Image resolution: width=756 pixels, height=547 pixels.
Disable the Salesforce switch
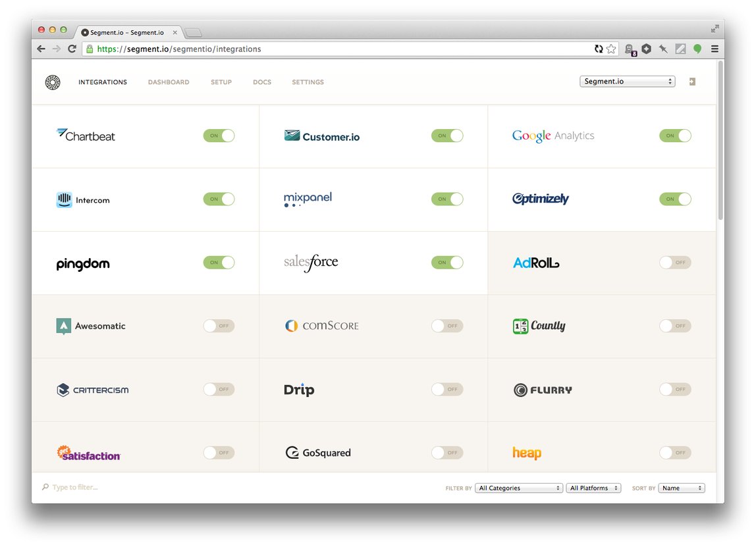click(x=447, y=263)
